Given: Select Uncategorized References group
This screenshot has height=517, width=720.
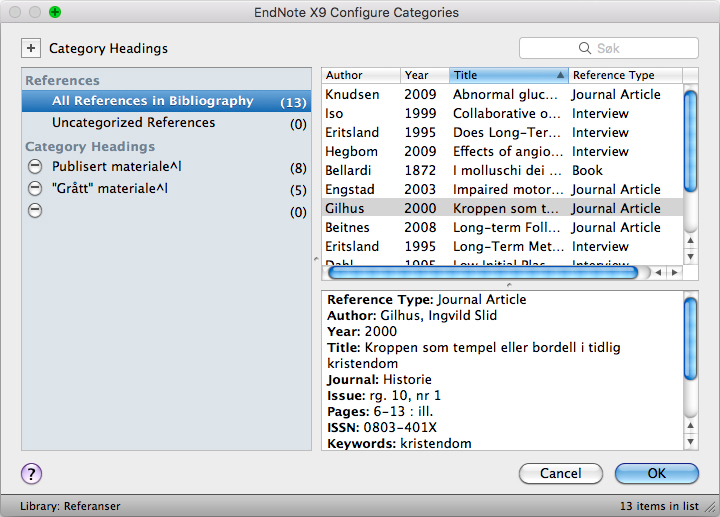Looking at the screenshot, I should click(166, 123).
